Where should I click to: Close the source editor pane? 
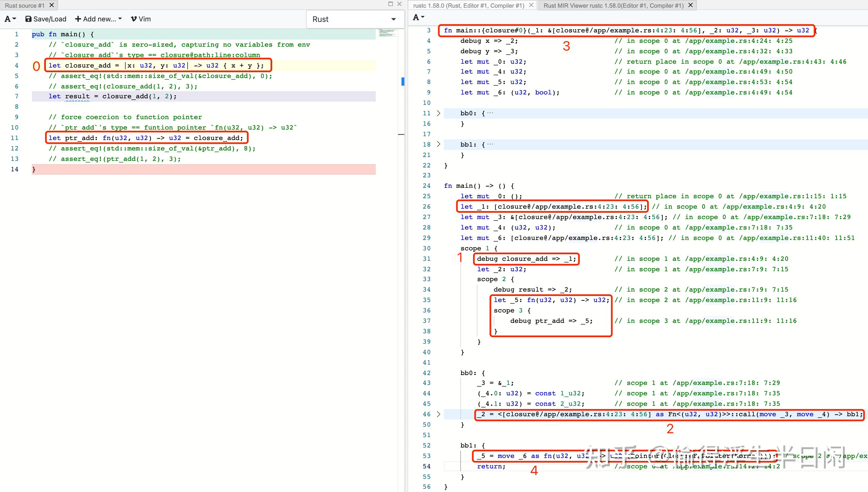pos(399,4)
